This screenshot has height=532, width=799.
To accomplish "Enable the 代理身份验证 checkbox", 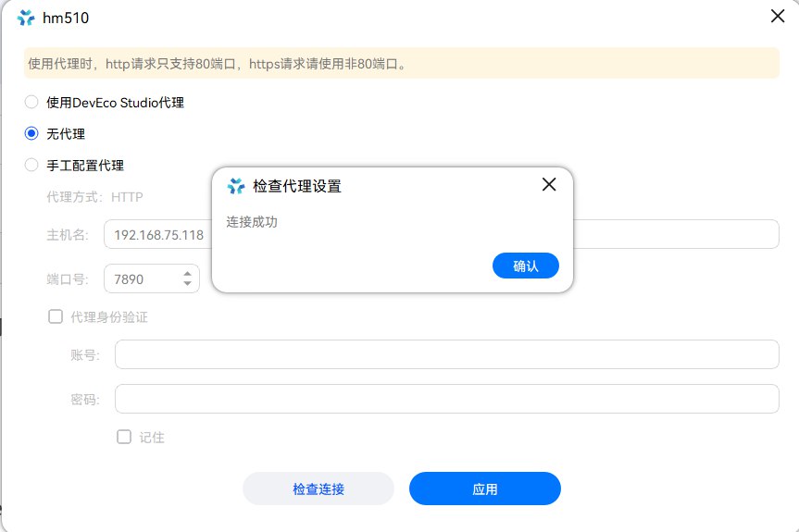I will pyautogui.click(x=56, y=316).
